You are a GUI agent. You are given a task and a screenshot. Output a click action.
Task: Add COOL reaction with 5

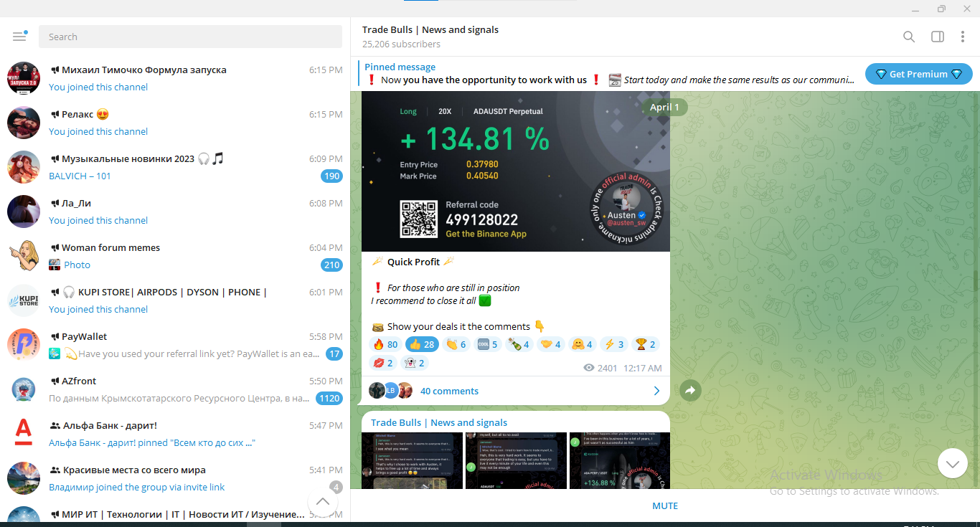coord(487,344)
